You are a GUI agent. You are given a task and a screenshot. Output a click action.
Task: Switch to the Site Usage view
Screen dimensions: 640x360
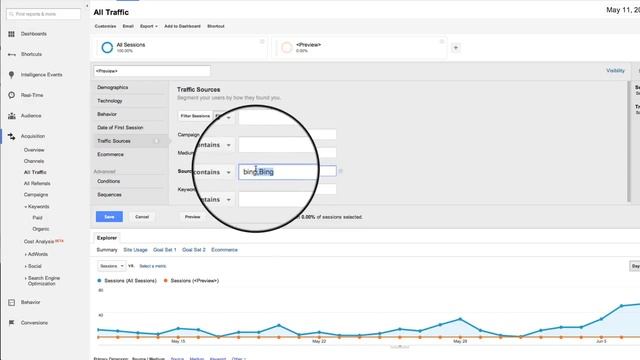pyautogui.click(x=136, y=250)
